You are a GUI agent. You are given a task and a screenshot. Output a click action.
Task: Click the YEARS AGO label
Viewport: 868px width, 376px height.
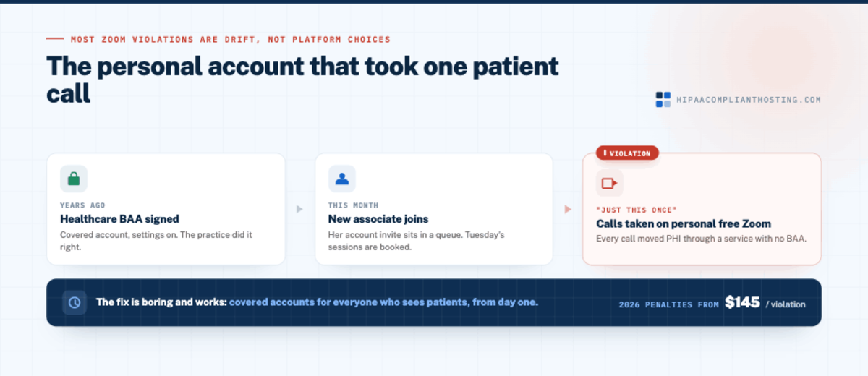click(x=82, y=205)
